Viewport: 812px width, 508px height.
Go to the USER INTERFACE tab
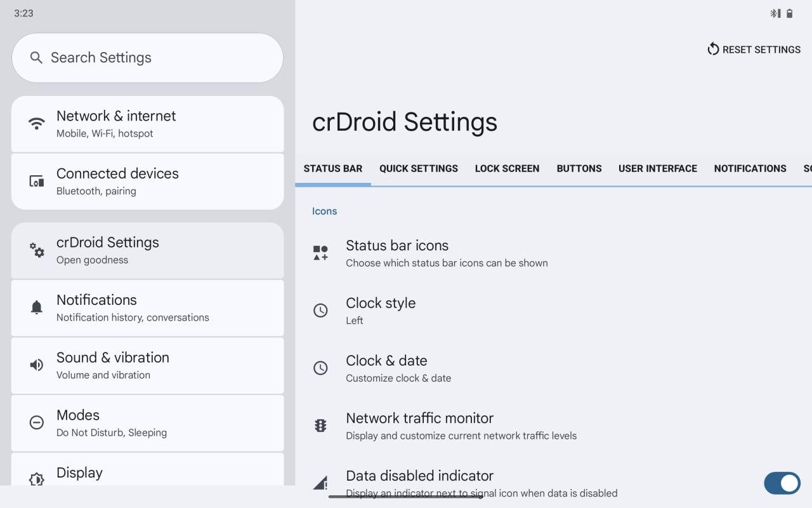pyautogui.click(x=658, y=169)
